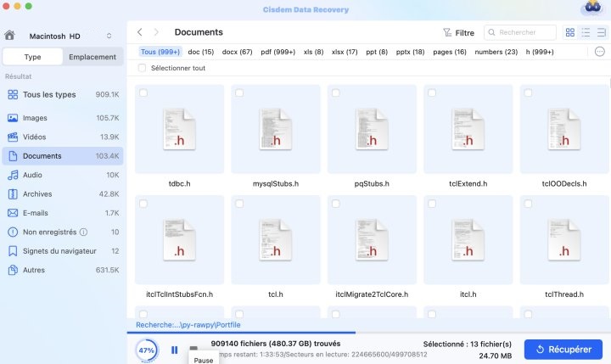
Task: Switch to the Emplacement tab
Action: point(92,57)
